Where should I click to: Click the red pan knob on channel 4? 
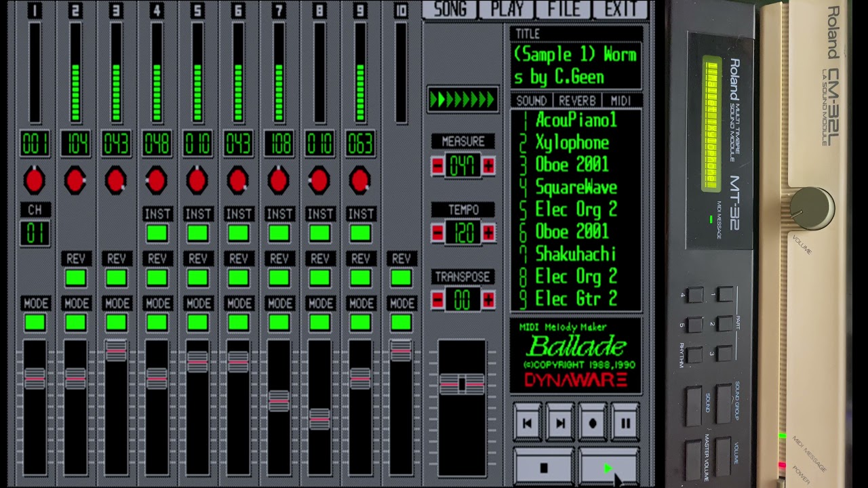coord(157,180)
